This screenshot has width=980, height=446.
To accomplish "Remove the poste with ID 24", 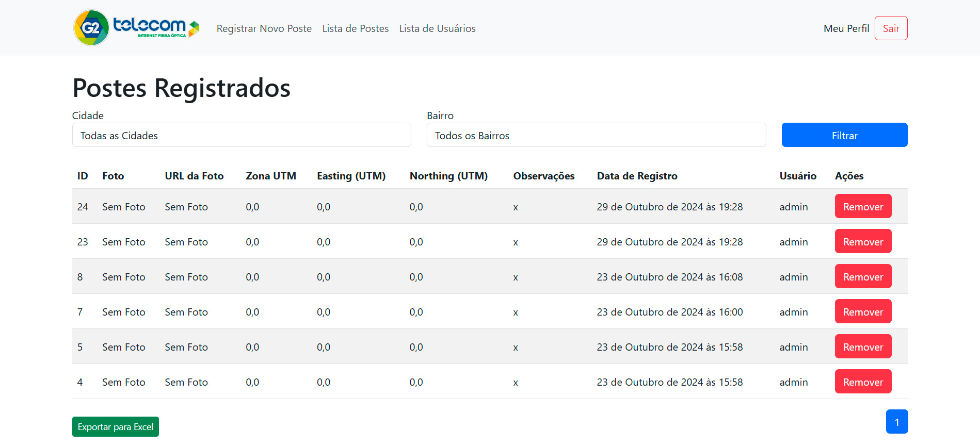I will (863, 206).
